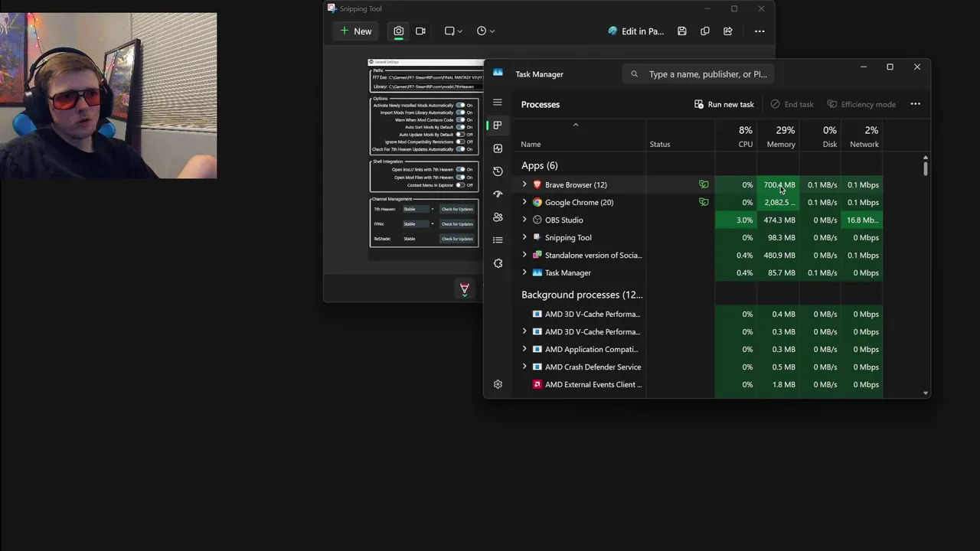The height and width of the screenshot is (551, 980).
Task: Open Services page puzzle icon in sidebar
Action: click(498, 263)
